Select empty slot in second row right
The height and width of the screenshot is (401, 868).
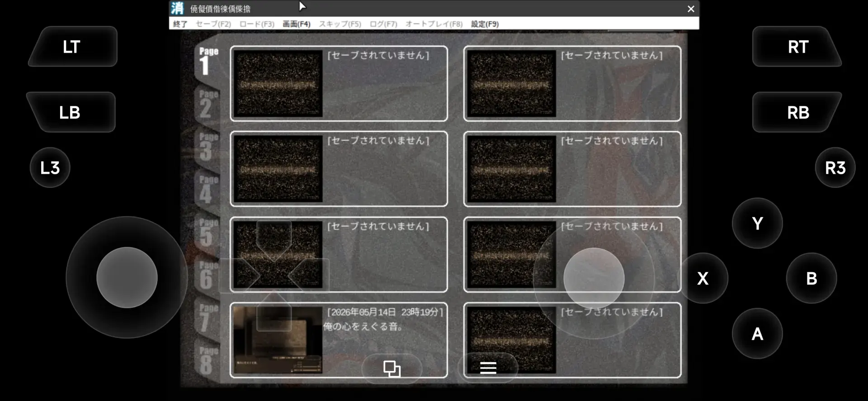click(572, 169)
